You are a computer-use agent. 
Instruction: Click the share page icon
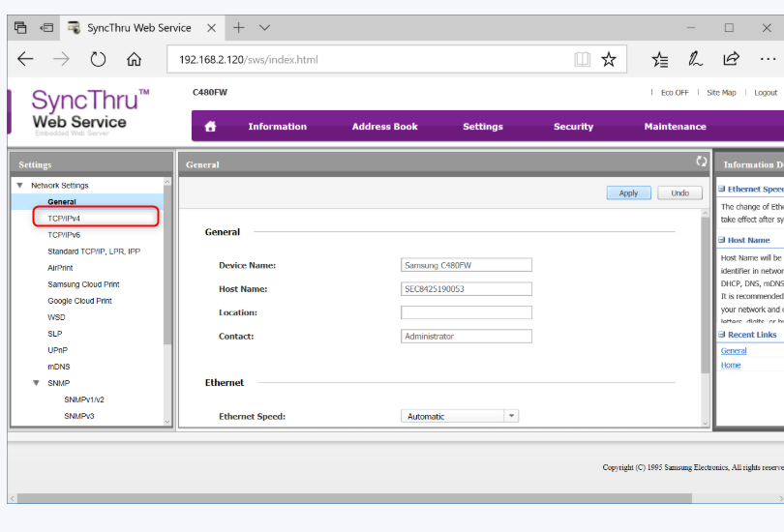tap(731, 59)
